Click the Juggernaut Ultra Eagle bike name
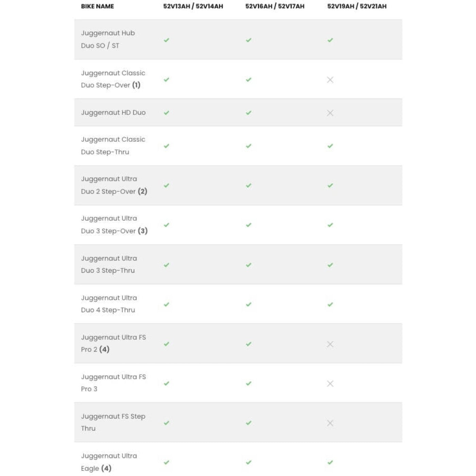 pyautogui.click(x=109, y=462)
